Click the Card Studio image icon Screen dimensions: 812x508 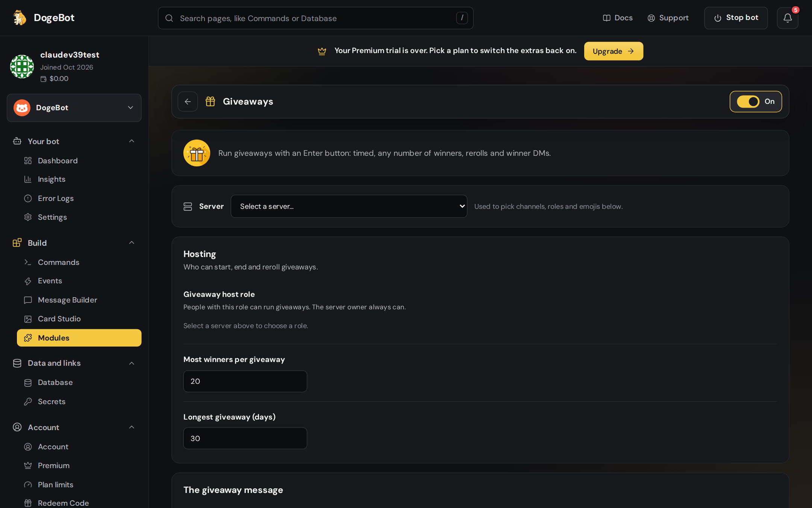[x=28, y=319]
